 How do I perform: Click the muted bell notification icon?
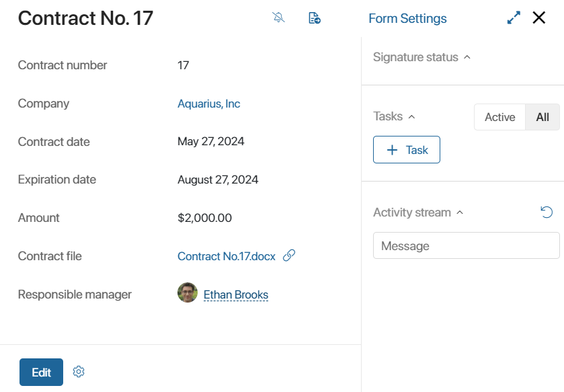(x=278, y=17)
